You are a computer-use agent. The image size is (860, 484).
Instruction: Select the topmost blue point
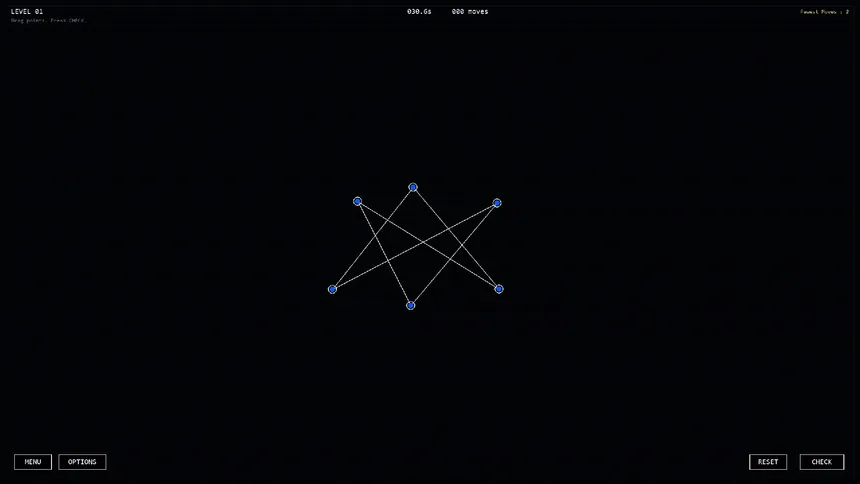[x=413, y=187]
